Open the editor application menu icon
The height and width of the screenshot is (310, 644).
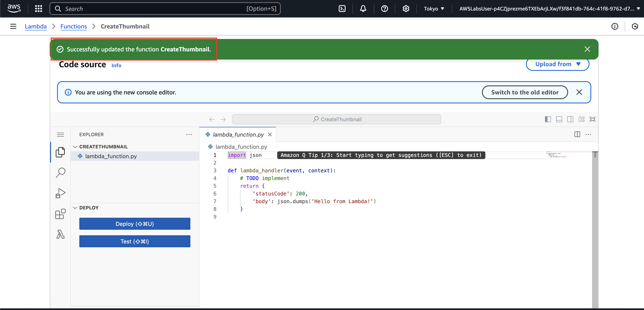pos(60,134)
